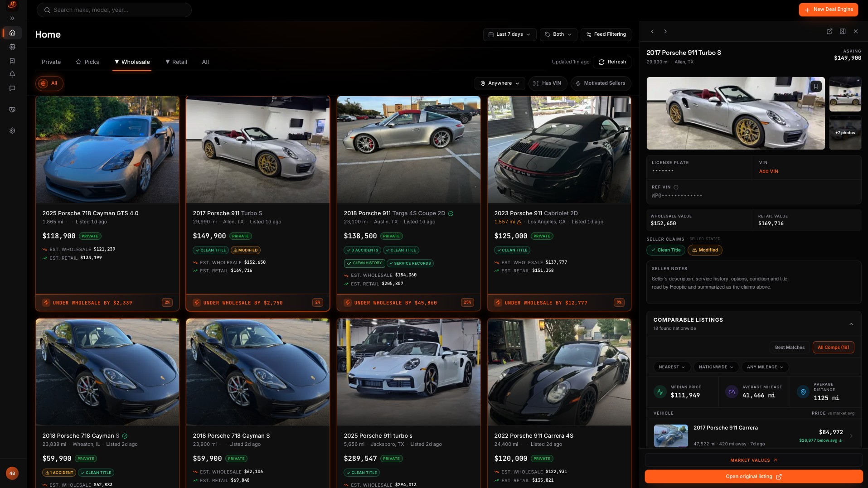Open the +7 photos thumbnail
Viewport: 868px width, 488px height.
(845, 133)
